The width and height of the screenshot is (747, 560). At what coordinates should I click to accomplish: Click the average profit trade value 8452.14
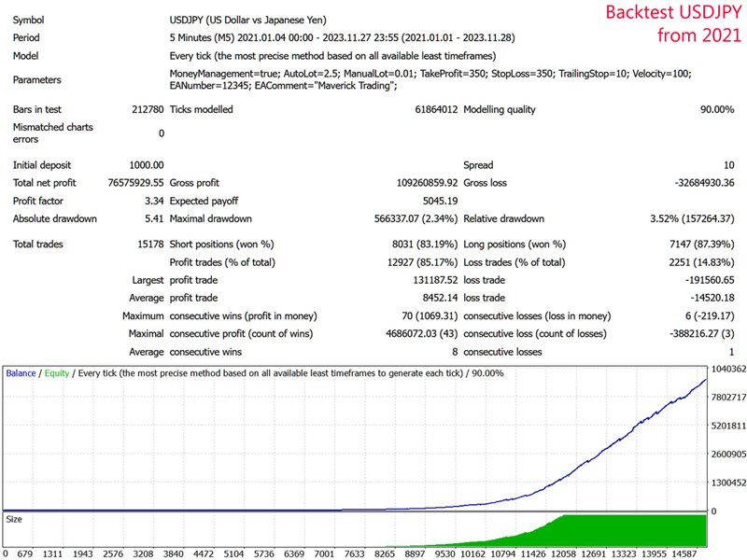(x=440, y=298)
